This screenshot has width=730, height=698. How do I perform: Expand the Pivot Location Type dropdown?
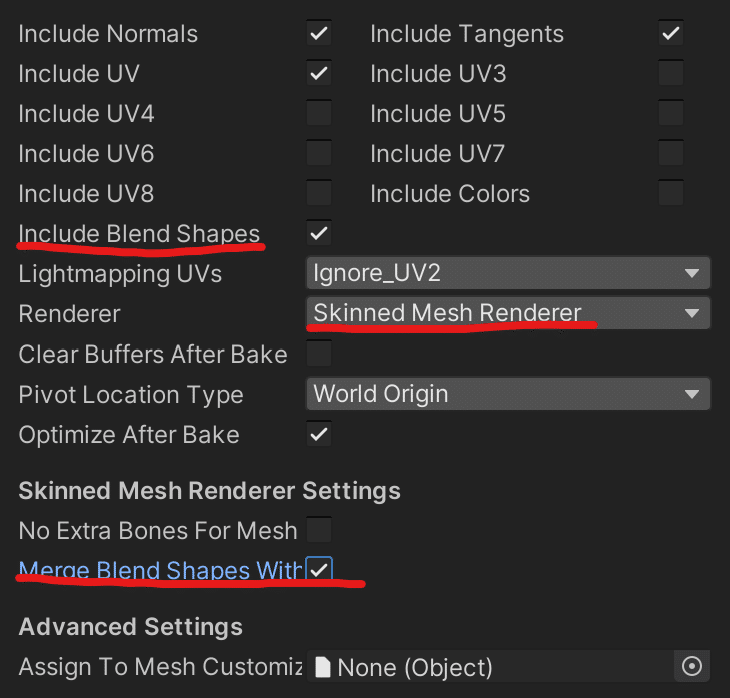pos(507,393)
